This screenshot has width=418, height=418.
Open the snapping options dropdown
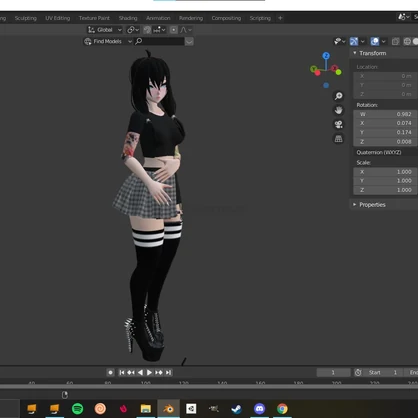tap(159, 30)
